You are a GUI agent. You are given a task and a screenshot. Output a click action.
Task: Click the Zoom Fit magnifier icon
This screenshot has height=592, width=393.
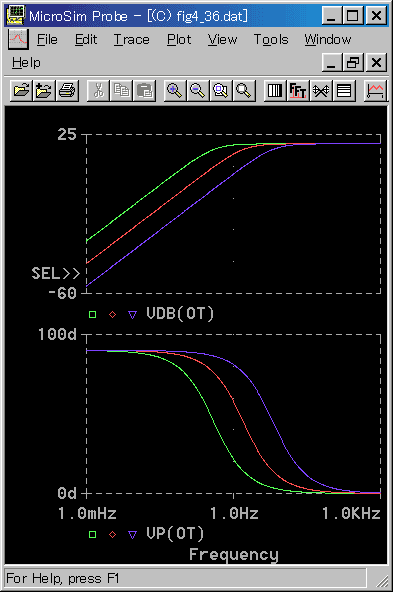click(244, 91)
